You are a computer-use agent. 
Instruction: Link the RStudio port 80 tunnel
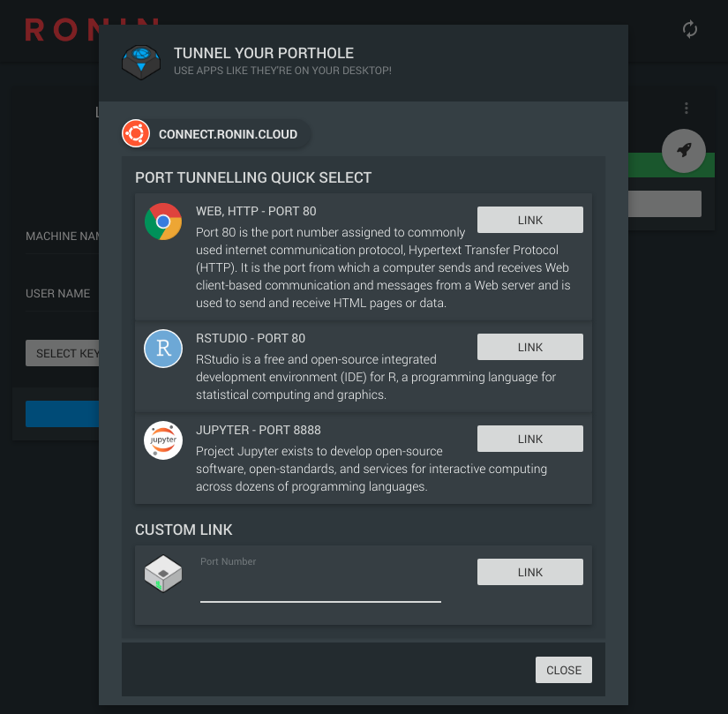click(x=530, y=347)
